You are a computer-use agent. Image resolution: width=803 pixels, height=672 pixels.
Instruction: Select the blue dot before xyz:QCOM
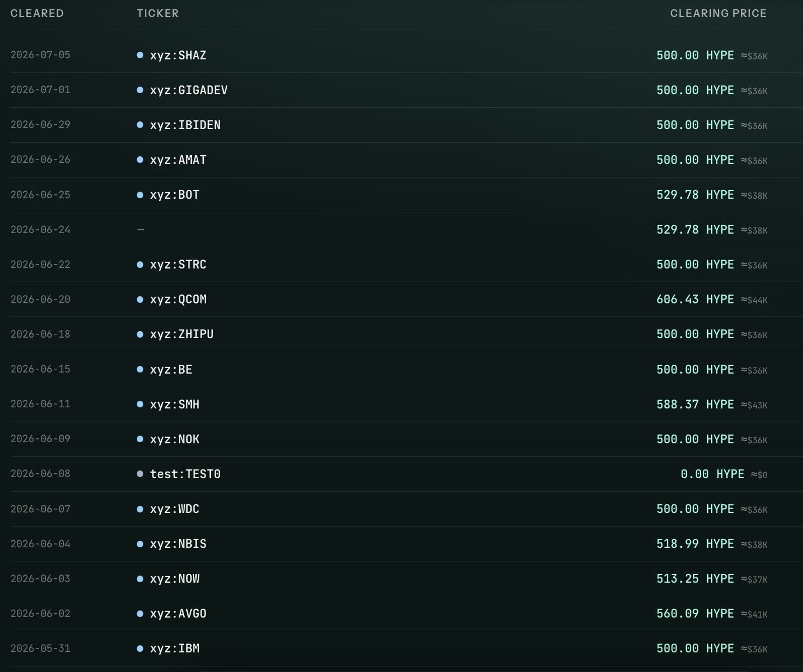tap(140, 300)
